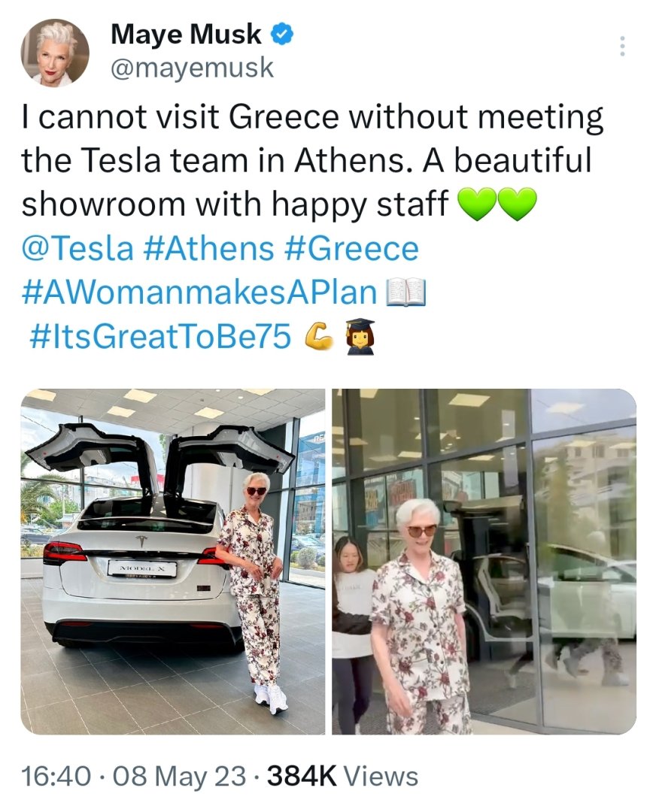The width and height of the screenshot is (656, 812).
Task: Open the @mayemusk handle link
Action: coord(192,68)
